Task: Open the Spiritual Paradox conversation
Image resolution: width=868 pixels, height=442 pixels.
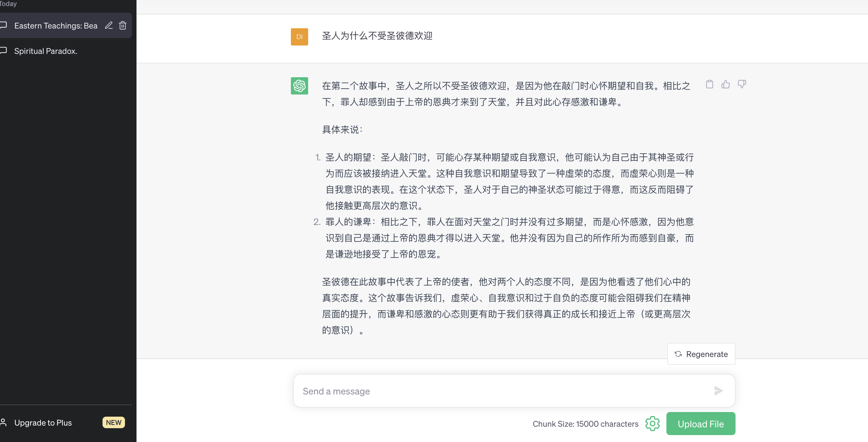Action: click(x=46, y=51)
